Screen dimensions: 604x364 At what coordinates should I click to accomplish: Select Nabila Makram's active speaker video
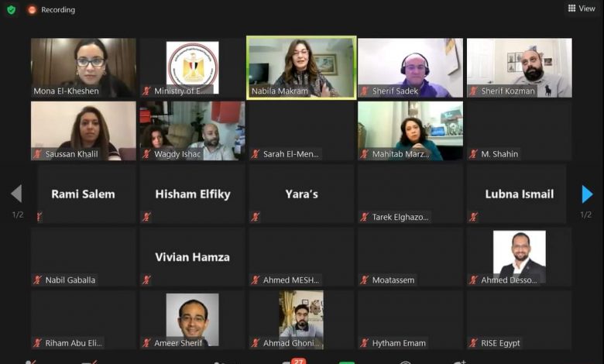[x=301, y=68]
